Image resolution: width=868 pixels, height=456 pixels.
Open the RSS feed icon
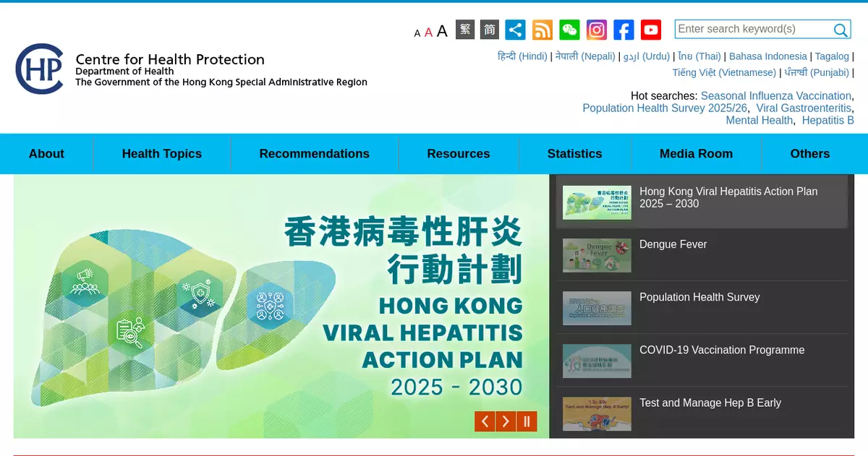[542, 30]
